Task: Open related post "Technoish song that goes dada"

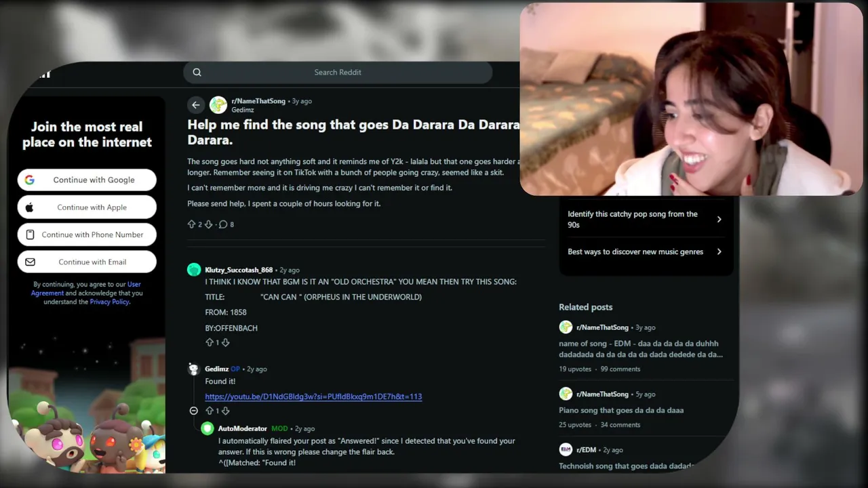Action: 627,466
